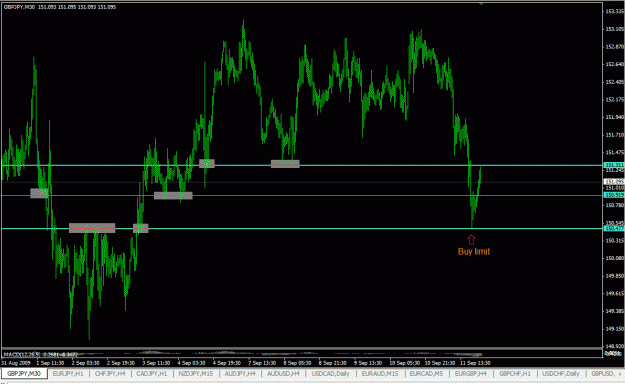This screenshot has width=625, height=384.
Task: Click the partially visible GBPUSD tab
Action: [x=602, y=374]
